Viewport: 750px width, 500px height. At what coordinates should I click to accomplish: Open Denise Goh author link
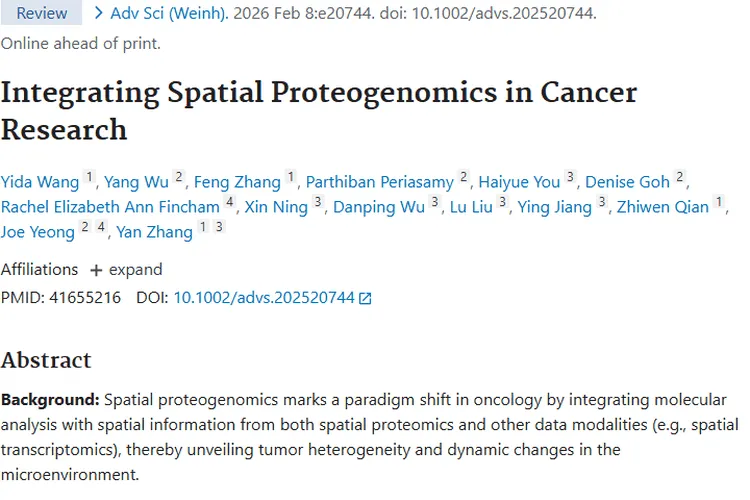[628, 181]
